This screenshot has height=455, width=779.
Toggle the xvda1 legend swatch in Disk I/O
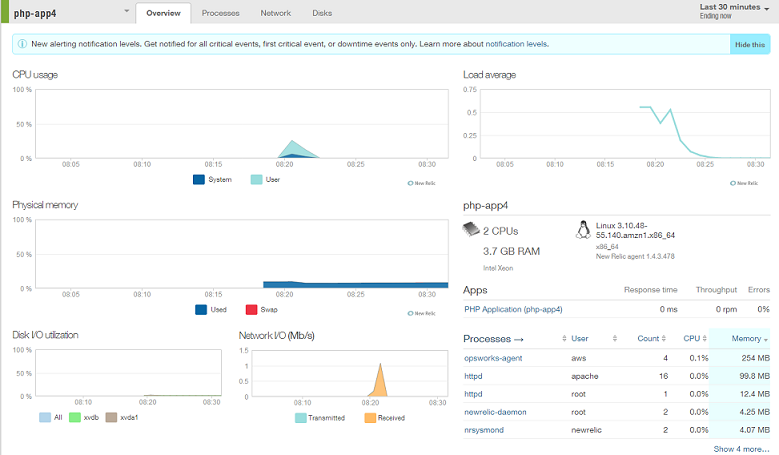click(x=111, y=417)
